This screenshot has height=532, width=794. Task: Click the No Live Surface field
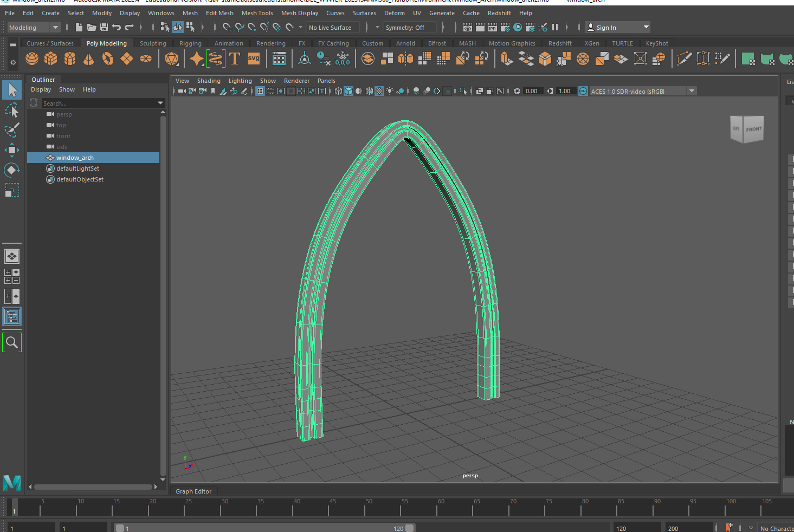(x=330, y=27)
